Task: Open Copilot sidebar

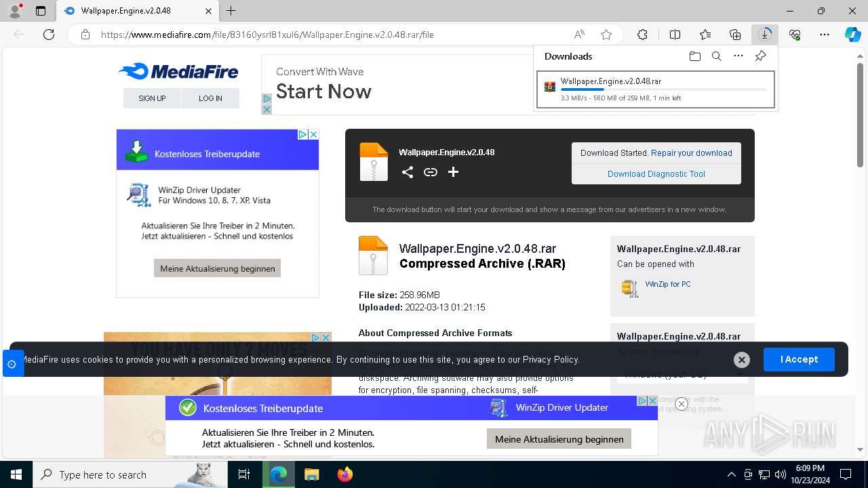Action: pos(852,35)
